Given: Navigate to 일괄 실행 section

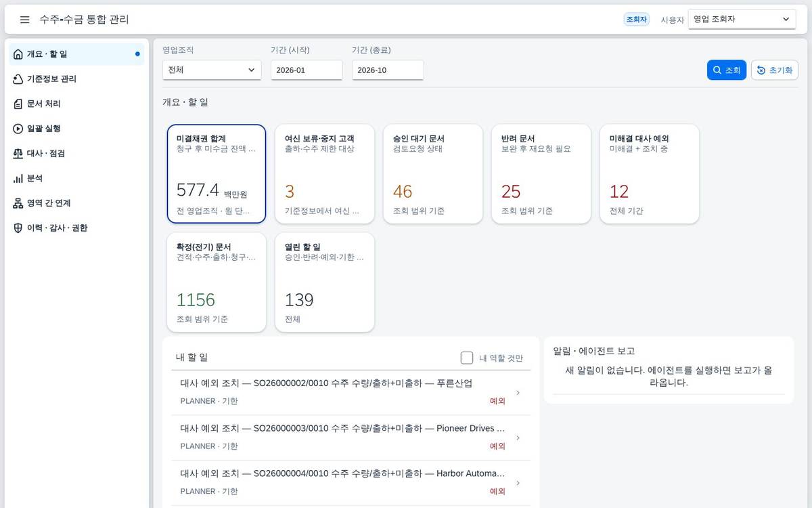Looking at the screenshot, I should (76, 129).
